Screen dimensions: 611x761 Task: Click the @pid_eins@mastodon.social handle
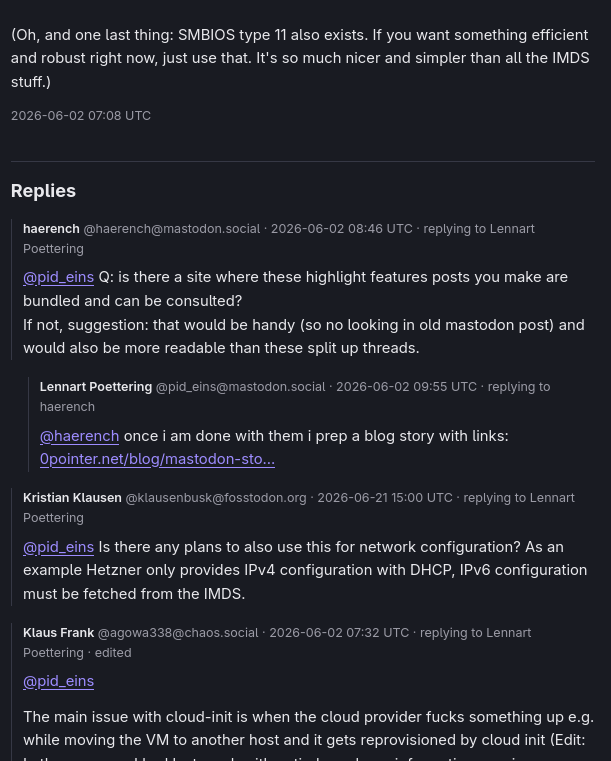click(x=241, y=387)
